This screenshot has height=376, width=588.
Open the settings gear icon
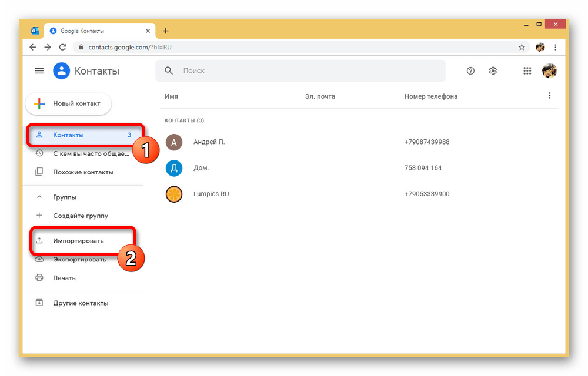[493, 70]
